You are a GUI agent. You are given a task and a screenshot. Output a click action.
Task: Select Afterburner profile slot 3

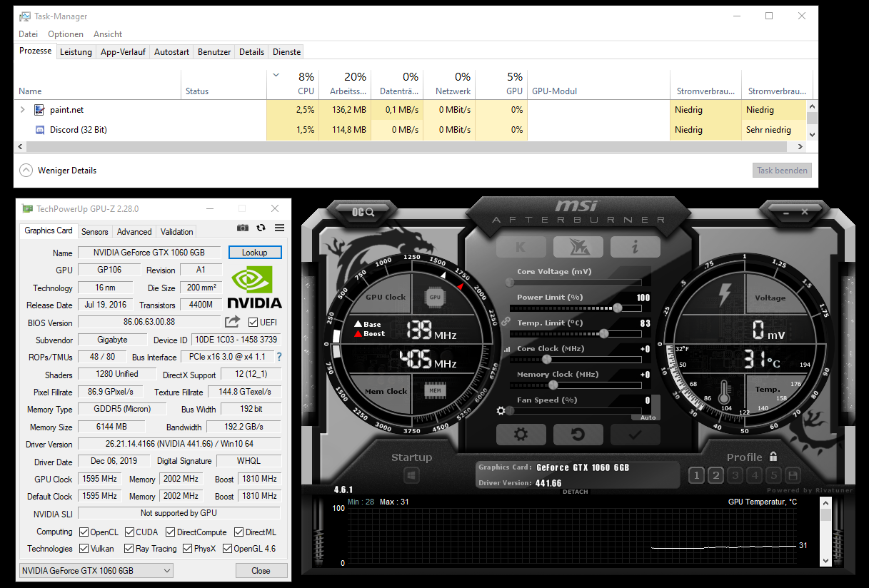pos(735,475)
